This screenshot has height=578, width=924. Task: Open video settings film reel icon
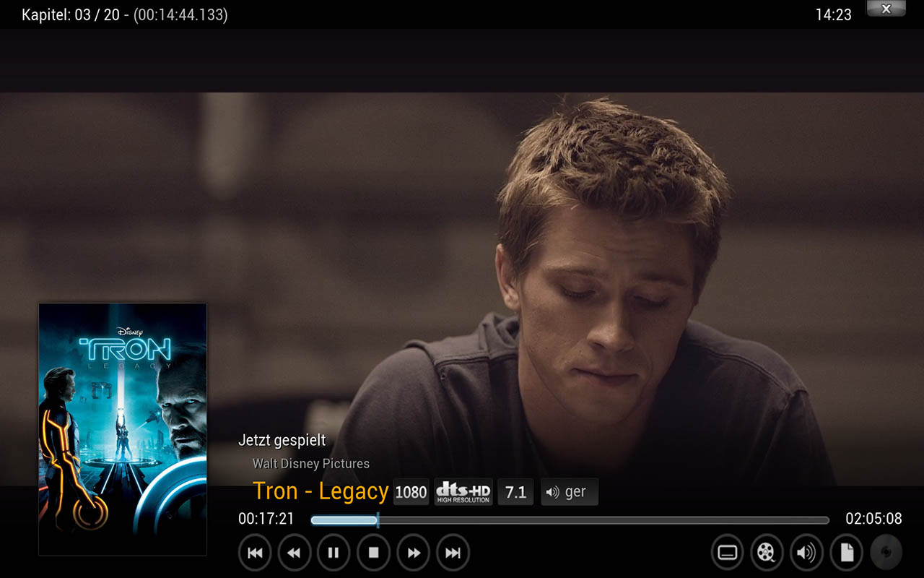pos(767,553)
